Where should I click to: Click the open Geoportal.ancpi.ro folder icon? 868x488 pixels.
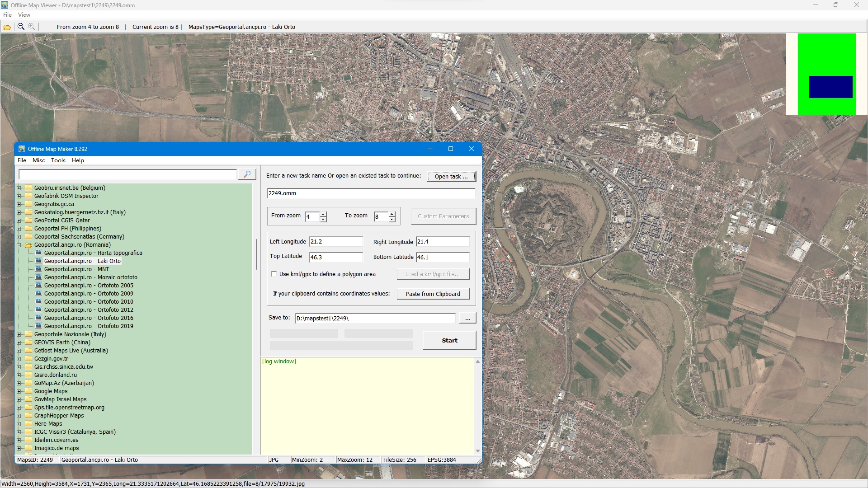click(28, 245)
